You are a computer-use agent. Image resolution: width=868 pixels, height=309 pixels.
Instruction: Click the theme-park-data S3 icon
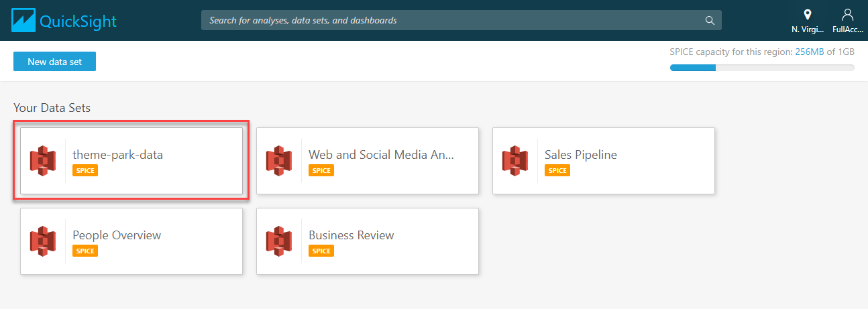click(42, 161)
